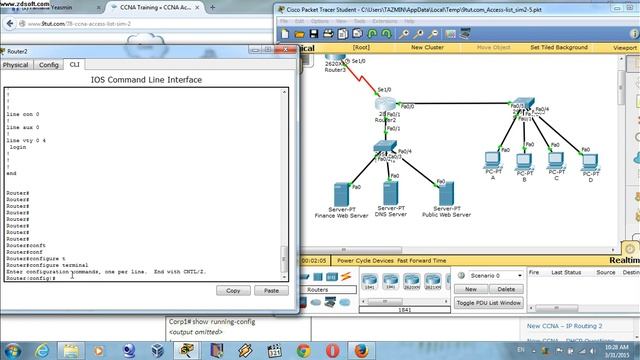Click the [Root] navigation label

pos(361,47)
